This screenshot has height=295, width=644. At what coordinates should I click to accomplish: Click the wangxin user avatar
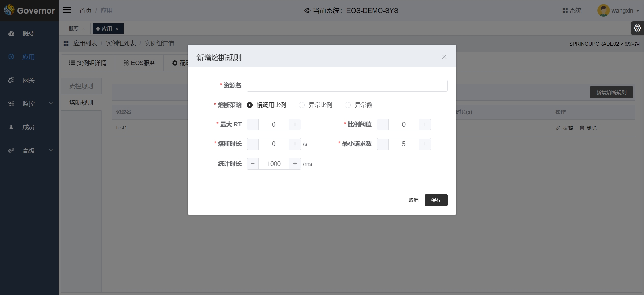603,10
